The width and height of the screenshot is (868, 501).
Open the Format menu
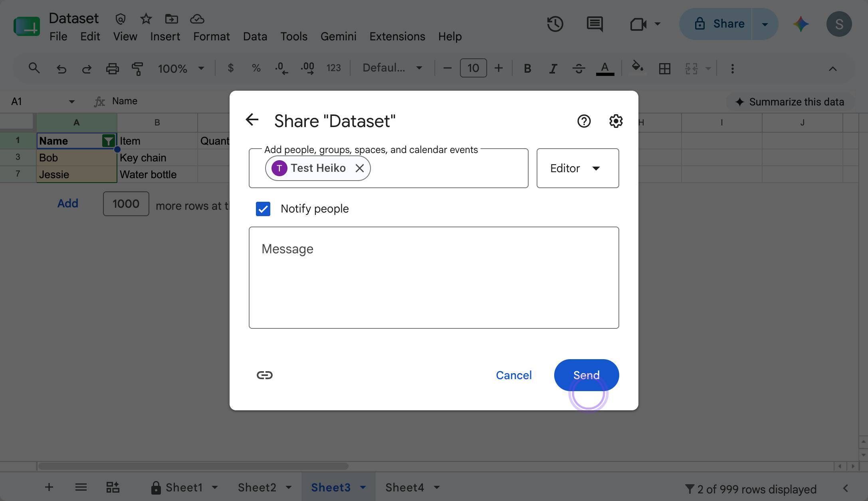click(x=211, y=36)
